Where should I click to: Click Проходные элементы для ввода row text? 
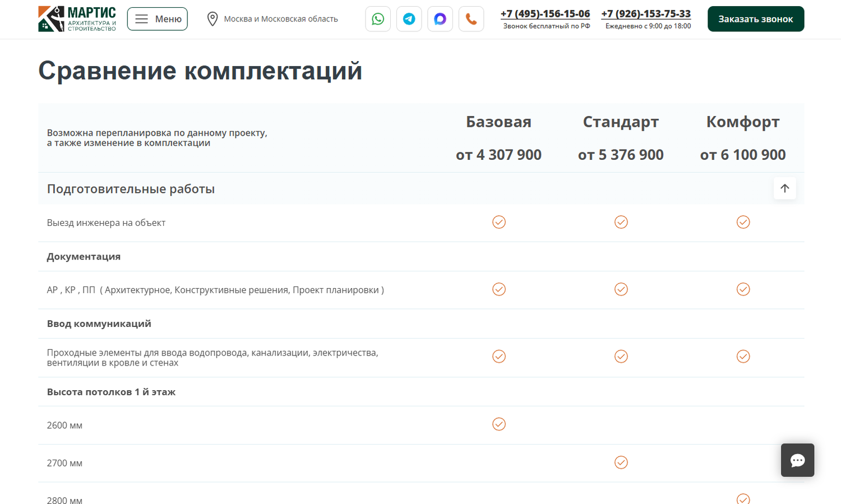tap(212, 358)
